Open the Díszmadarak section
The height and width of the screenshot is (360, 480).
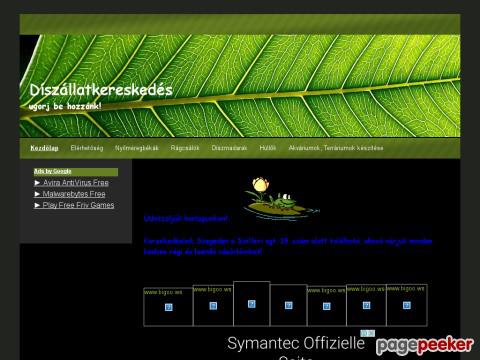pyautogui.click(x=229, y=148)
